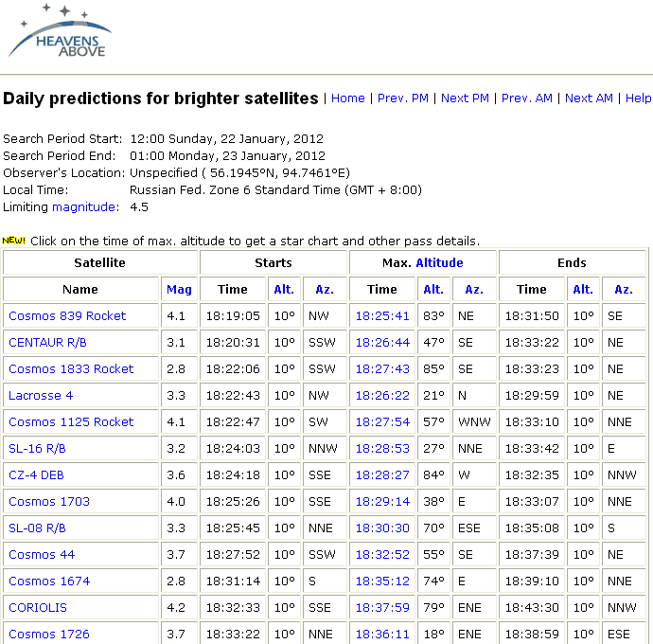Open the Home link
The height and width of the screenshot is (644, 653).
[x=347, y=98]
